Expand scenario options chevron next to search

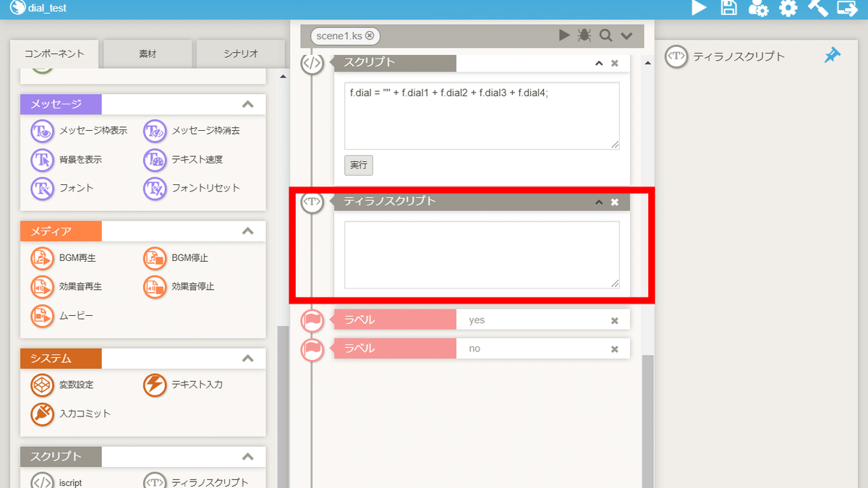626,36
